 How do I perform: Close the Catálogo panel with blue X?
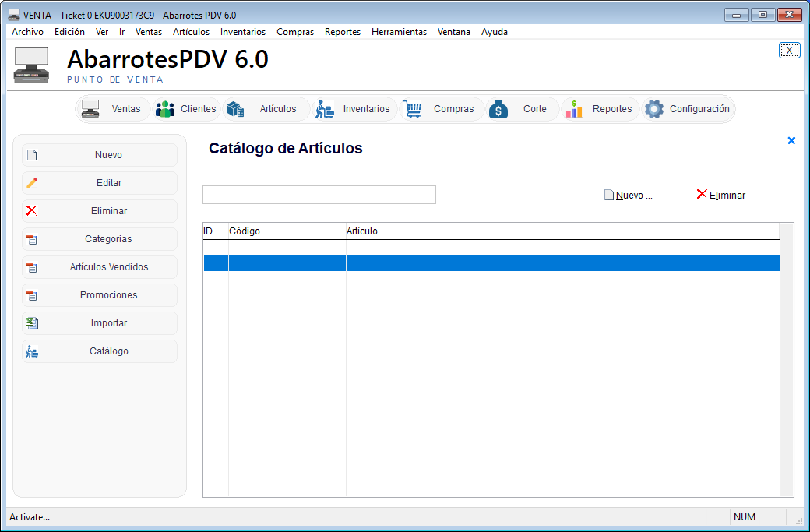coord(791,141)
